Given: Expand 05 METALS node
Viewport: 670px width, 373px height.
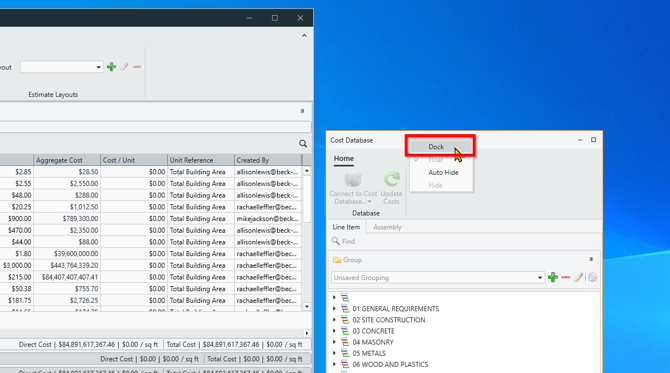Looking at the screenshot, I should point(334,353).
